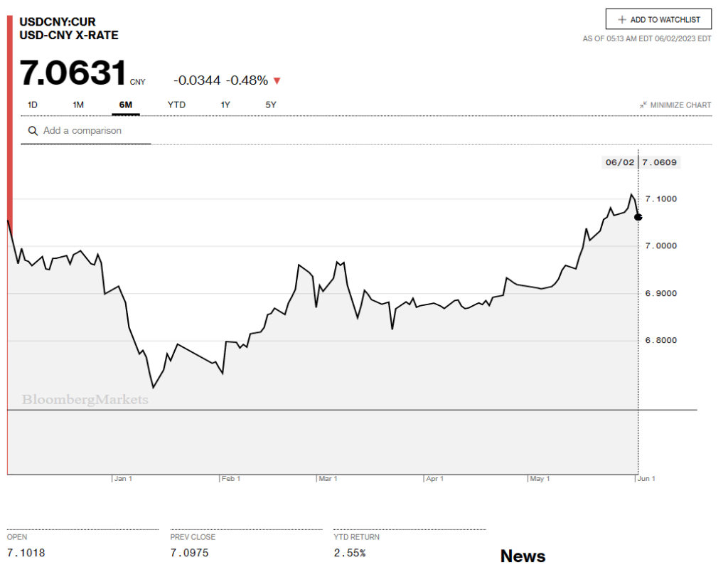Select the 1D time range
This screenshot has width=728, height=567.
click(33, 105)
